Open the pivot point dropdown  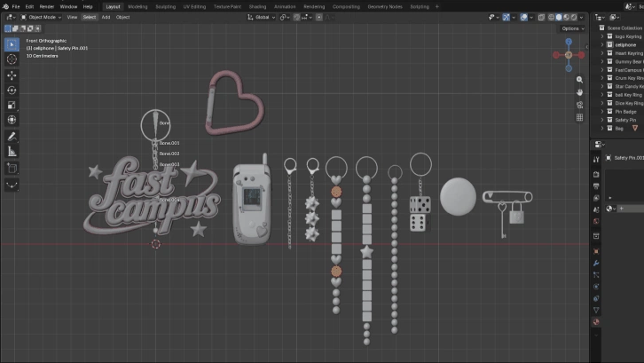pyautogui.click(x=285, y=17)
